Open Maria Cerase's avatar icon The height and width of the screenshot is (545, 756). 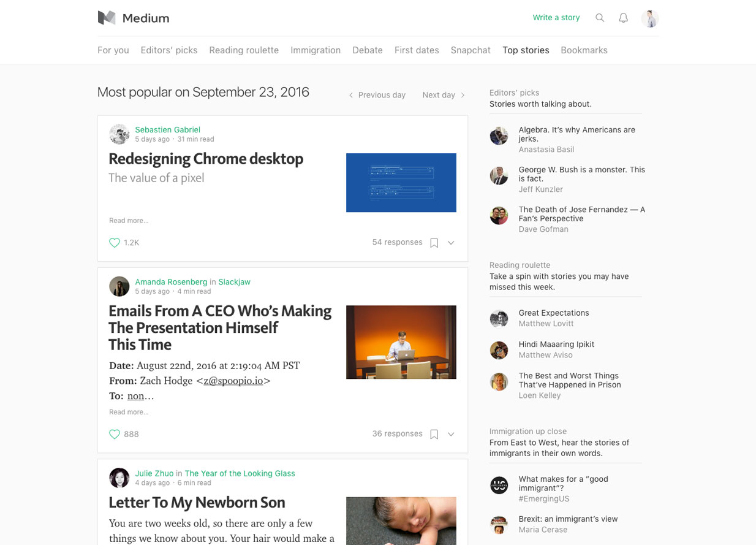coord(499,525)
